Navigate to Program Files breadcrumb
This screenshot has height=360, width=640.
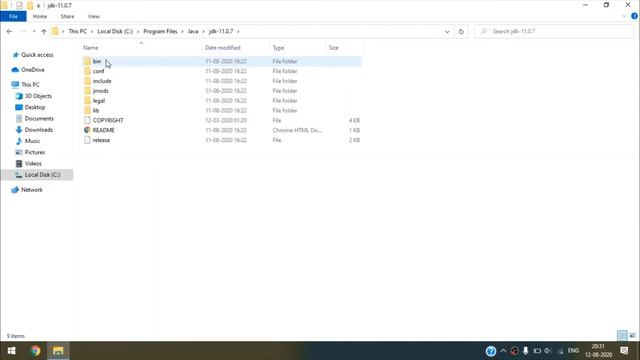click(160, 31)
